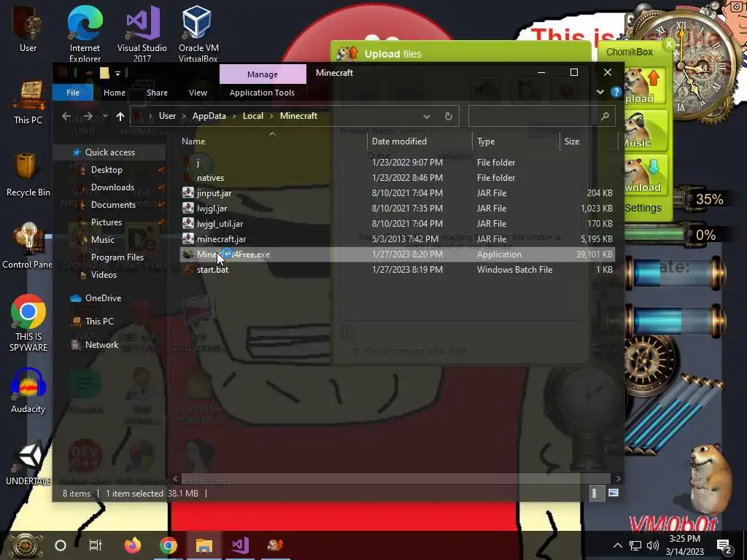Expand breadcrumb arrow after Local
The width and height of the screenshot is (747, 560).
click(271, 116)
